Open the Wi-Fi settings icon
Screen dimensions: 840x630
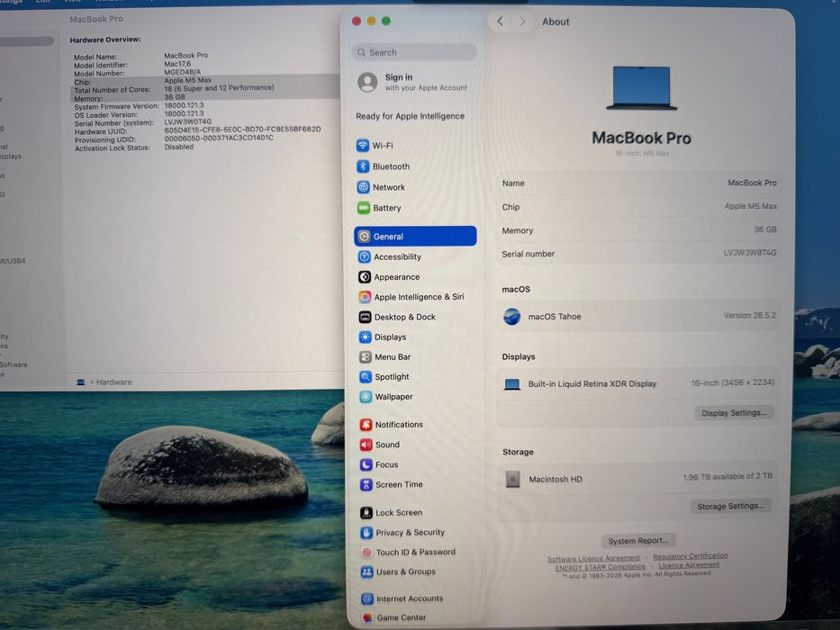(363, 145)
